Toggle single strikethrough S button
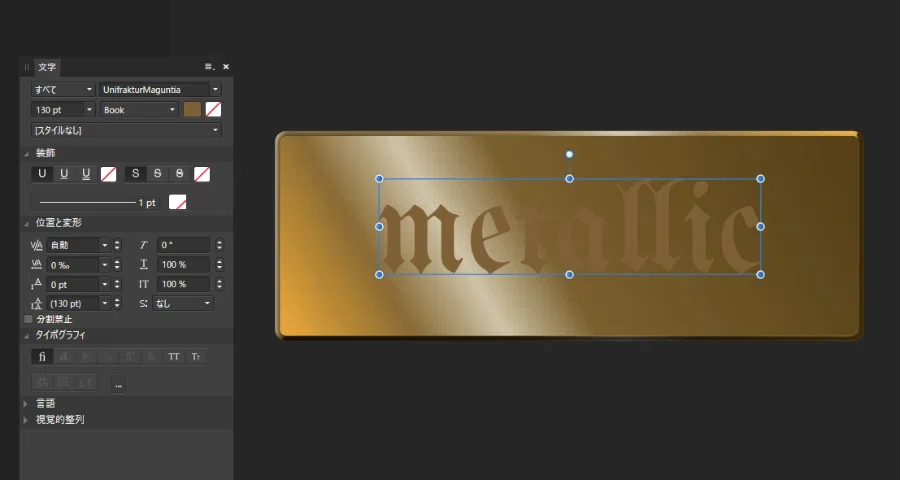Viewport: 900px width, 480px height. click(157, 174)
